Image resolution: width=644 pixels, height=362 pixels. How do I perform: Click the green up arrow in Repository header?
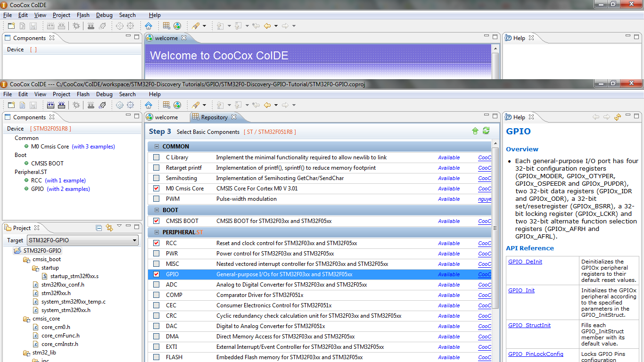click(475, 131)
